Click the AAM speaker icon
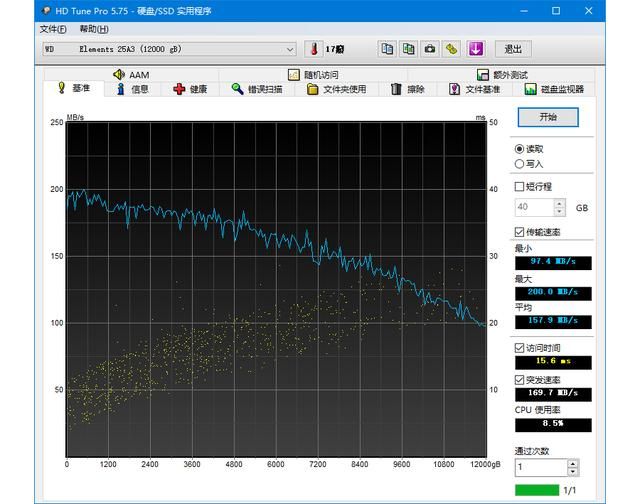 [119, 74]
